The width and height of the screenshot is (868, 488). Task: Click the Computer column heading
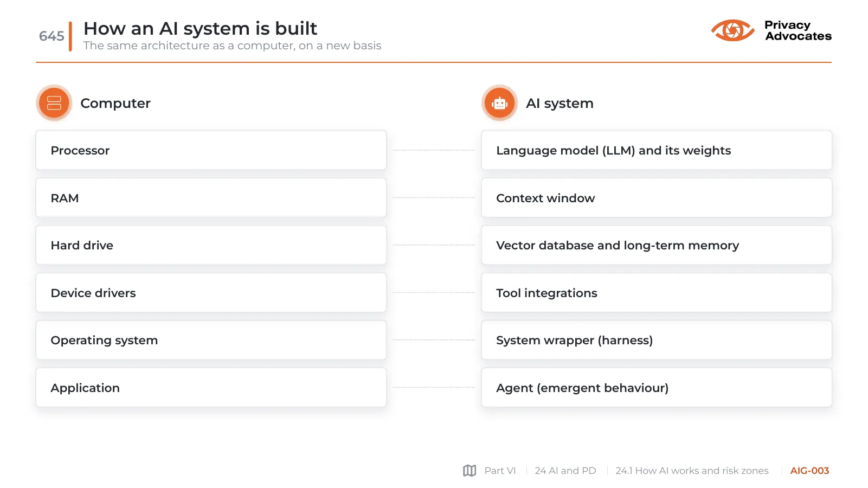pos(115,103)
